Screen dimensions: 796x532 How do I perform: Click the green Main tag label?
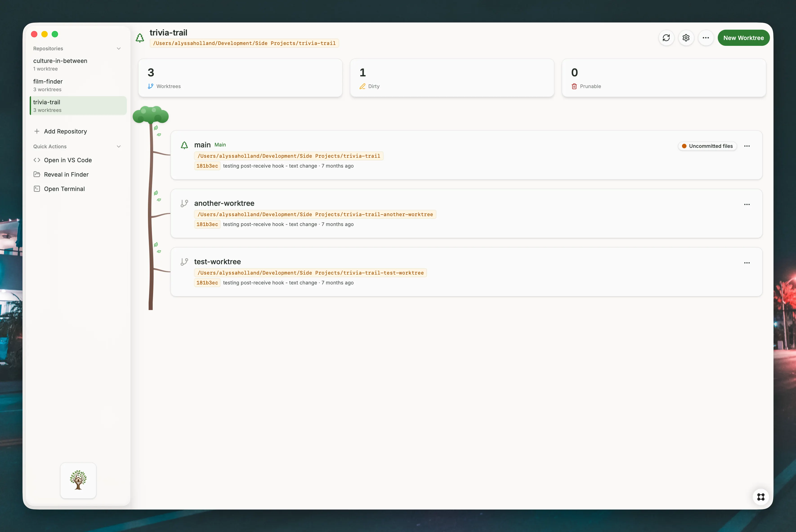click(x=220, y=145)
